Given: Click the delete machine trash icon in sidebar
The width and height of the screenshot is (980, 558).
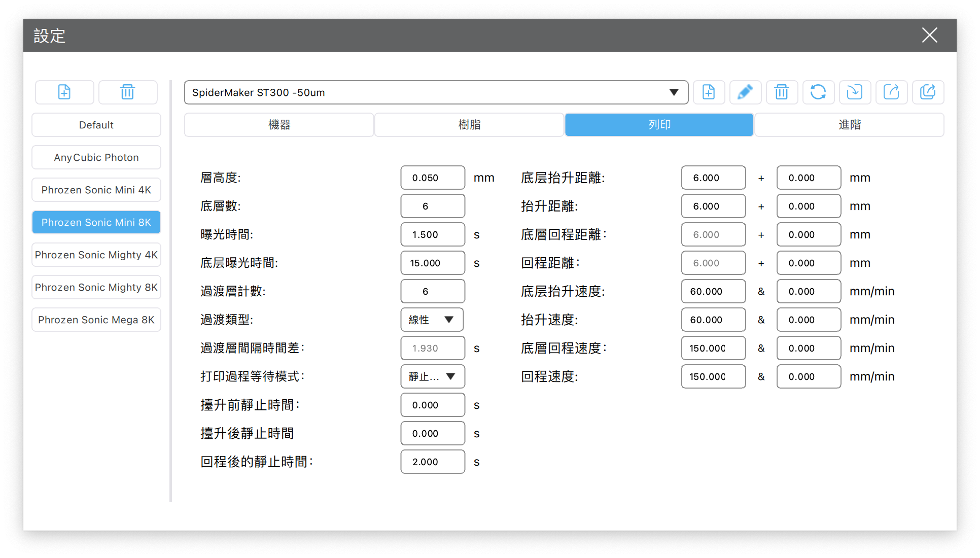Looking at the screenshot, I should point(127,92).
